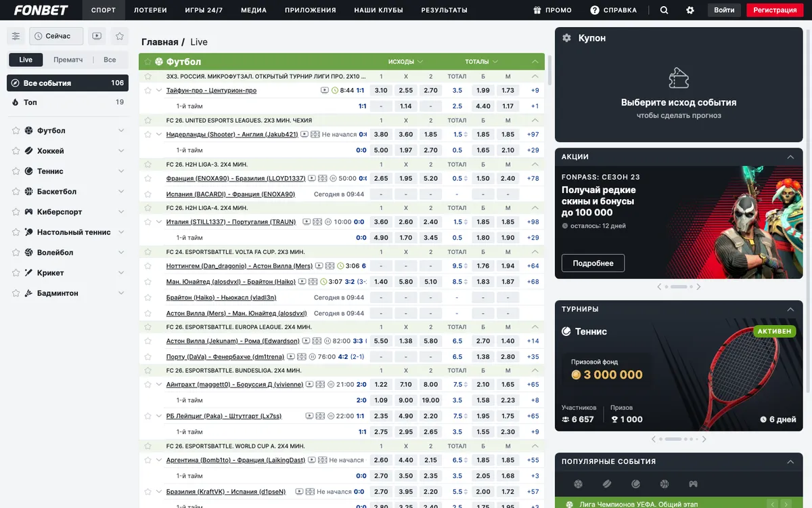The image size is (812, 508).
Task: Switch event filter to Все
Action: click(110, 60)
